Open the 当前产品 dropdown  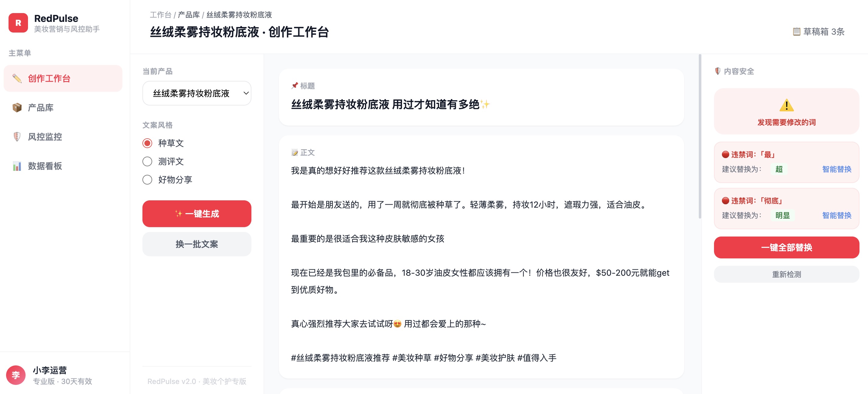[197, 93]
